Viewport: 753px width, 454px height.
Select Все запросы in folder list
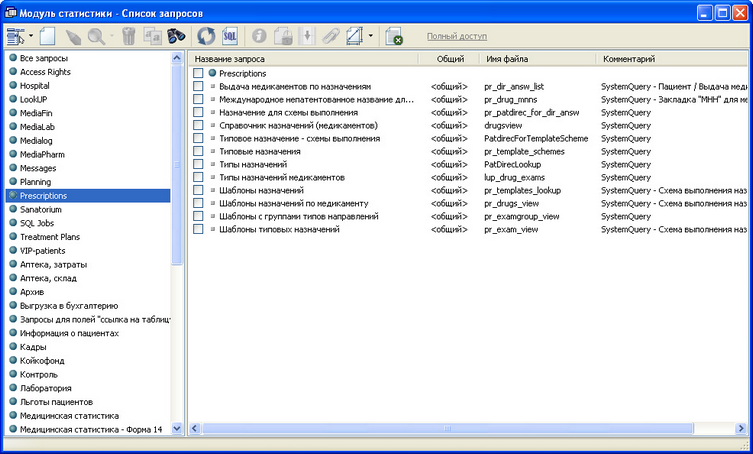[44, 58]
